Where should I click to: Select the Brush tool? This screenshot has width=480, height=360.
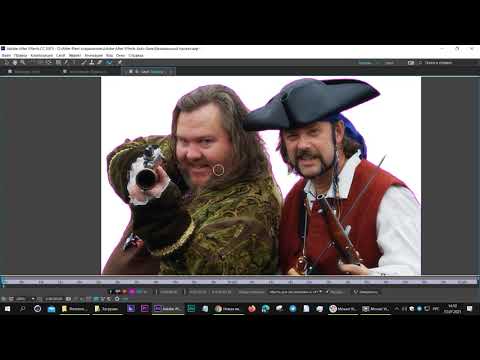(84, 62)
